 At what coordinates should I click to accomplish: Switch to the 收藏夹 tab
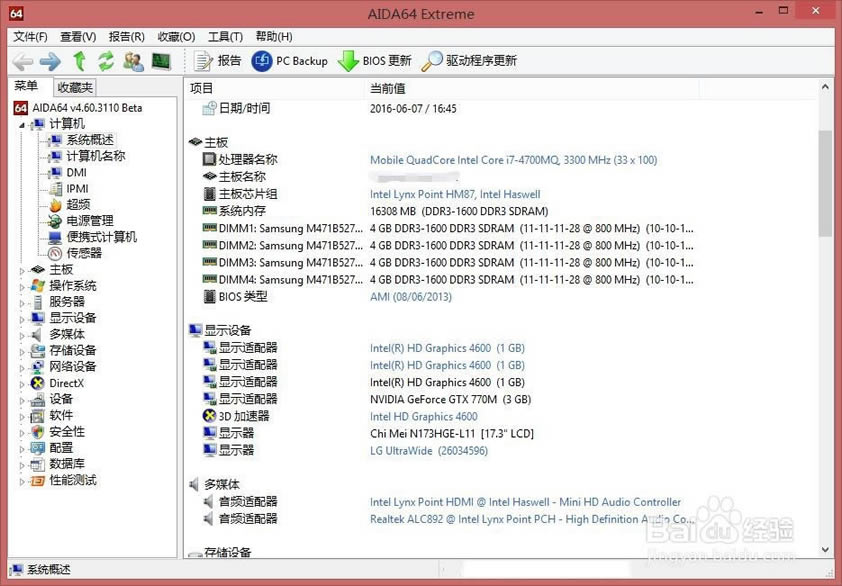coord(75,87)
